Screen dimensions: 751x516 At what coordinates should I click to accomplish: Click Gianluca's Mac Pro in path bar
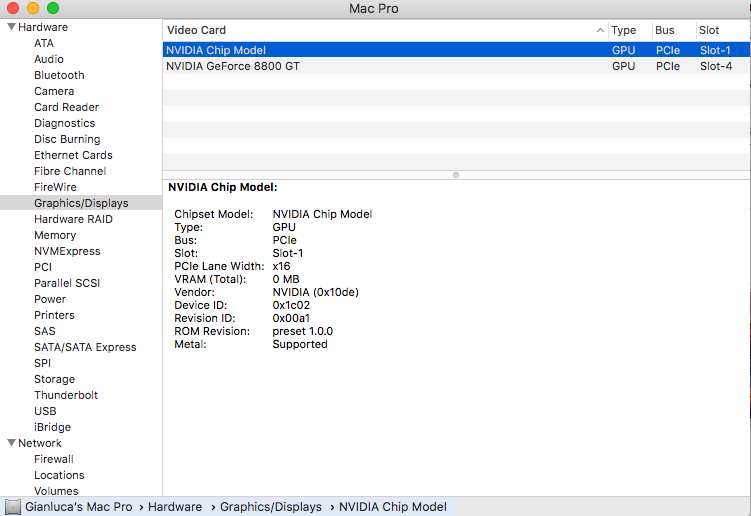click(x=79, y=507)
